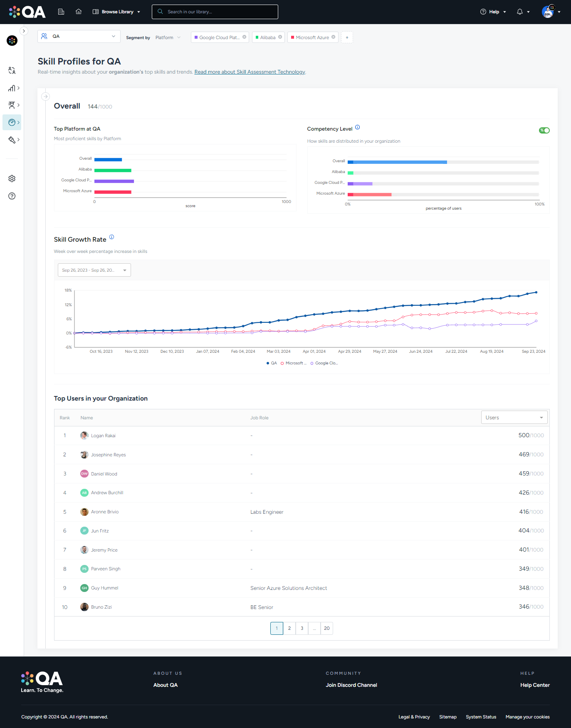Open the user avatar menu
This screenshot has height=728, width=571.
click(551, 12)
